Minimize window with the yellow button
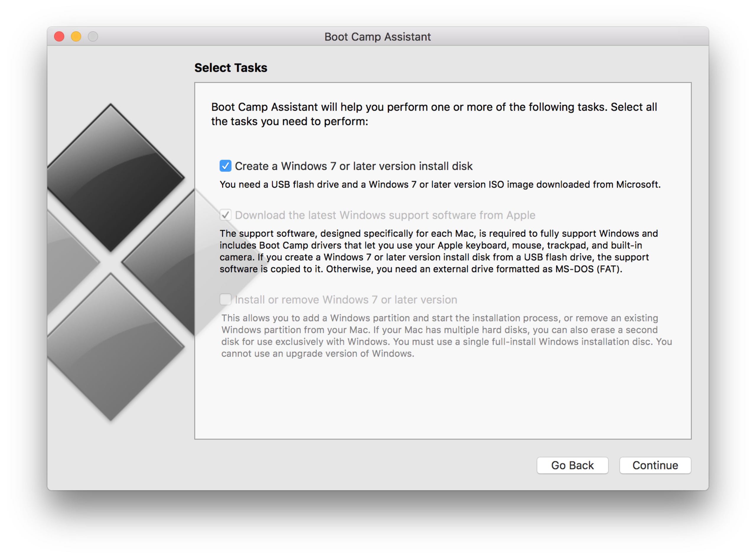This screenshot has width=756, height=558. pyautogui.click(x=76, y=36)
